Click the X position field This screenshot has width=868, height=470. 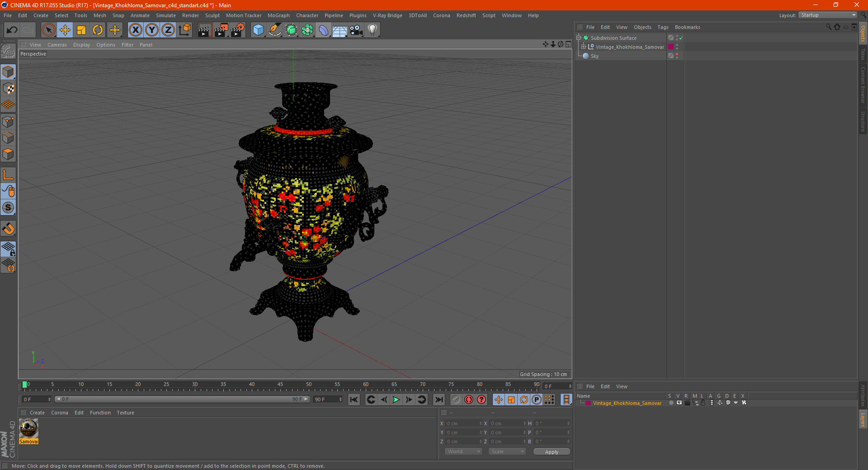pyautogui.click(x=464, y=423)
